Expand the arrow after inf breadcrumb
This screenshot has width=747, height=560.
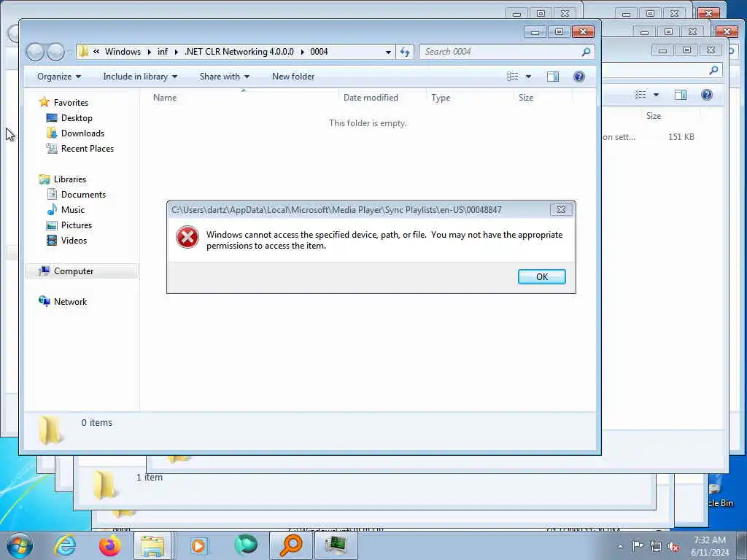click(177, 52)
